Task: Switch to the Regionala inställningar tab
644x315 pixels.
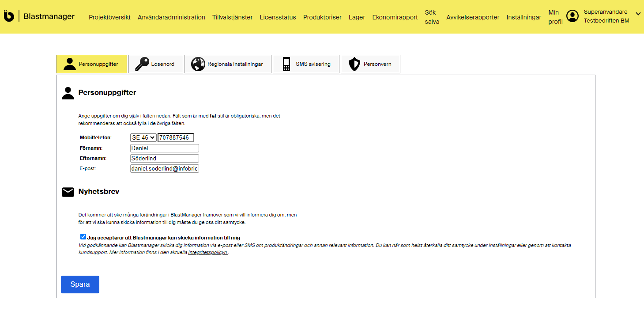Action: [x=228, y=64]
